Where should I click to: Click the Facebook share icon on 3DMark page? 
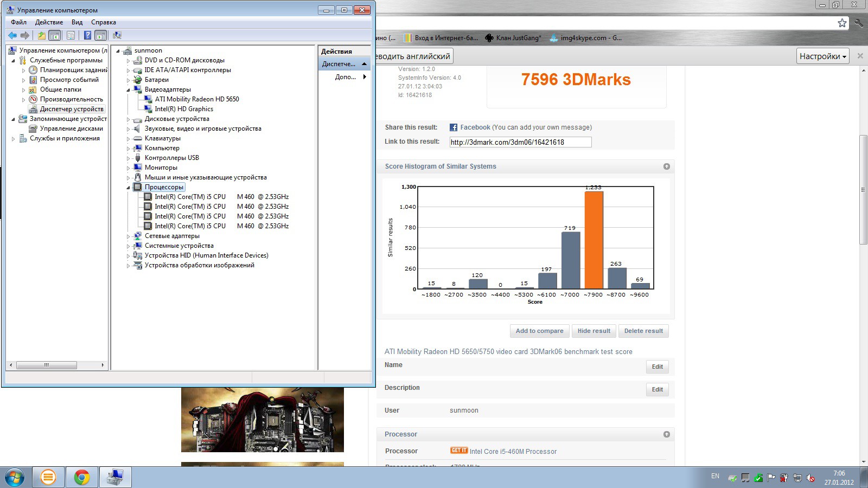click(454, 127)
